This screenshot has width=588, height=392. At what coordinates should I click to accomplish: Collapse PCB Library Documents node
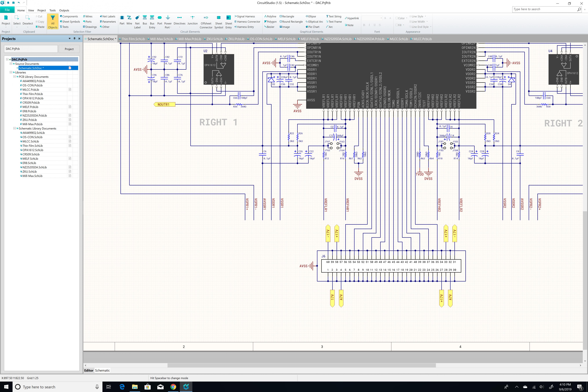tap(14, 77)
